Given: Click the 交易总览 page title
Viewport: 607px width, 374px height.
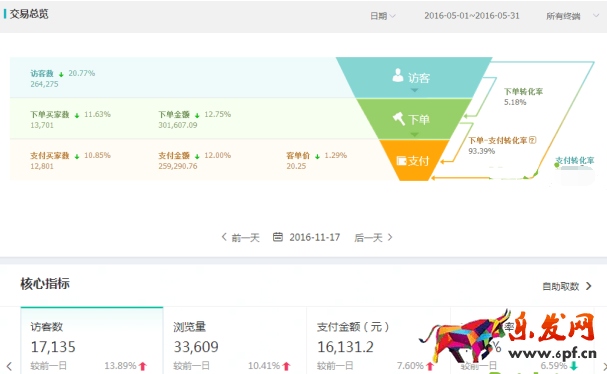Looking at the screenshot, I should (x=29, y=14).
